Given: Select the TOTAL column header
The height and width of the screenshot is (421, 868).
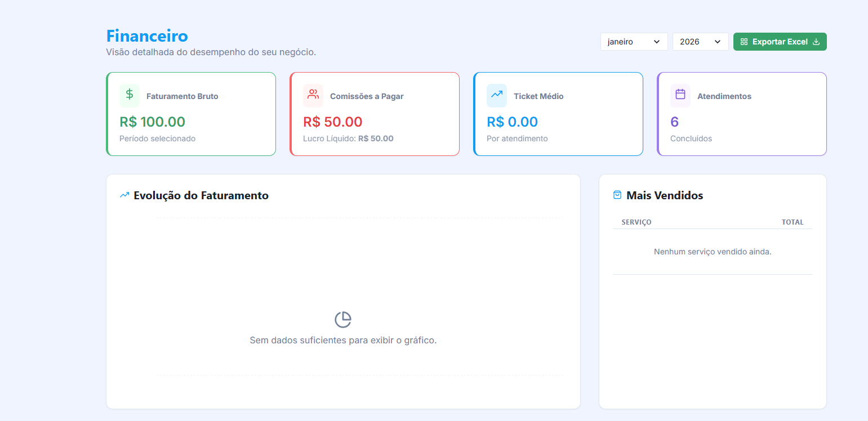Looking at the screenshot, I should coord(793,222).
